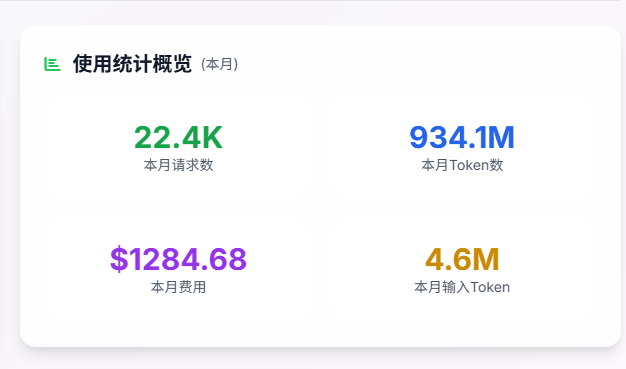Click the 934.1M token count value
The height and width of the screenshot is (369, 626).
point(462,137)
